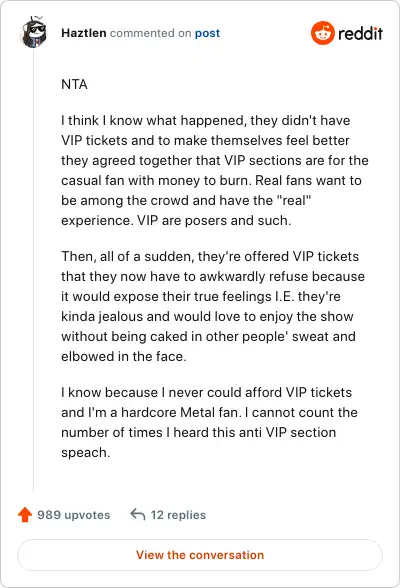Click the final word 'speach.'
The width and height of the screenshot is (400, 588).
85,453
